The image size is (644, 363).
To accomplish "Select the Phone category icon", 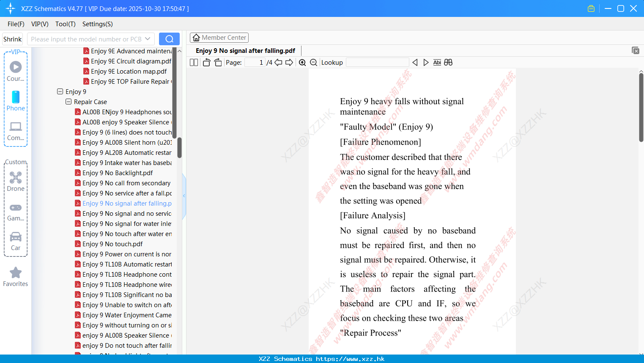I will pyautogui.click(x=16, y=101).
